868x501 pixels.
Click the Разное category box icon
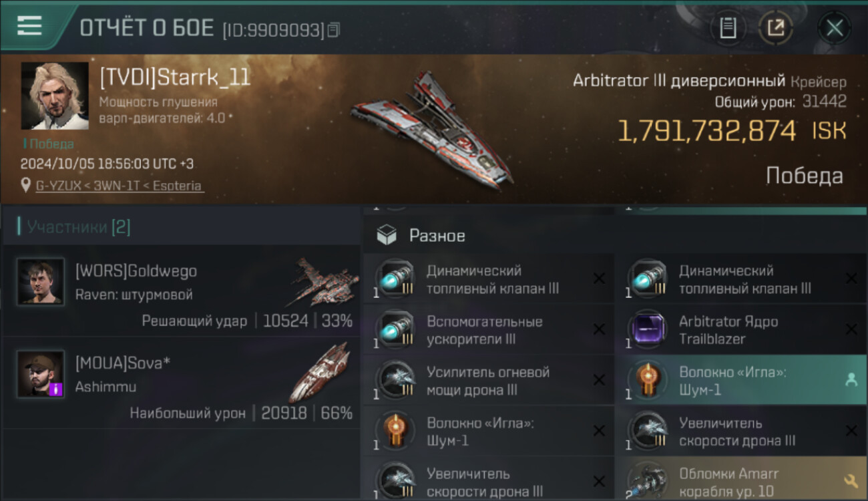(x=387, y=235)
